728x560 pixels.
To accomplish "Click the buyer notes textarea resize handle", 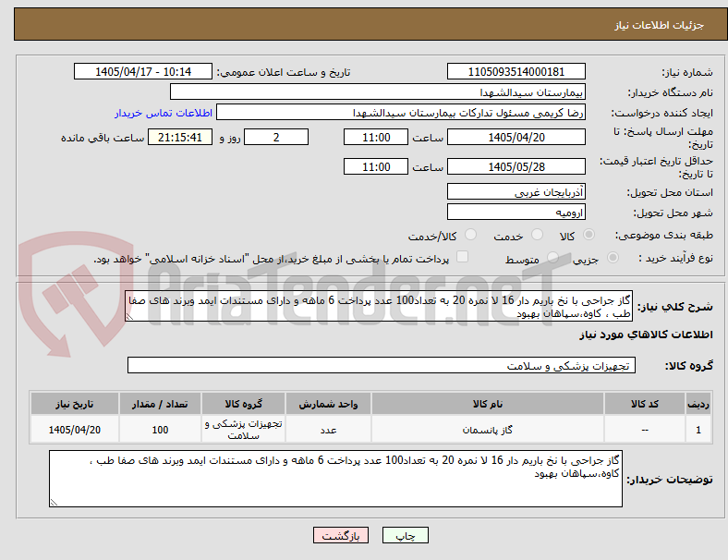I will click(54, 503).
